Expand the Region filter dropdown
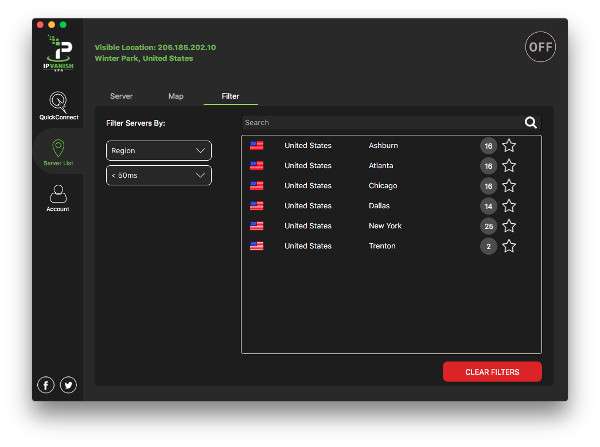The image size is (600, 447). [159, 151]
